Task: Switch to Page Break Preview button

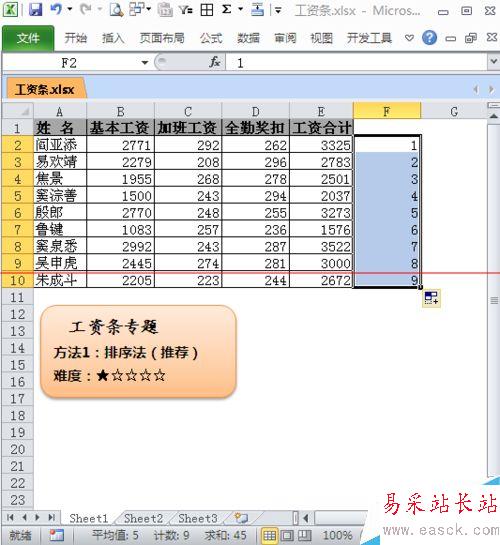Action: [x=304, y=536]
